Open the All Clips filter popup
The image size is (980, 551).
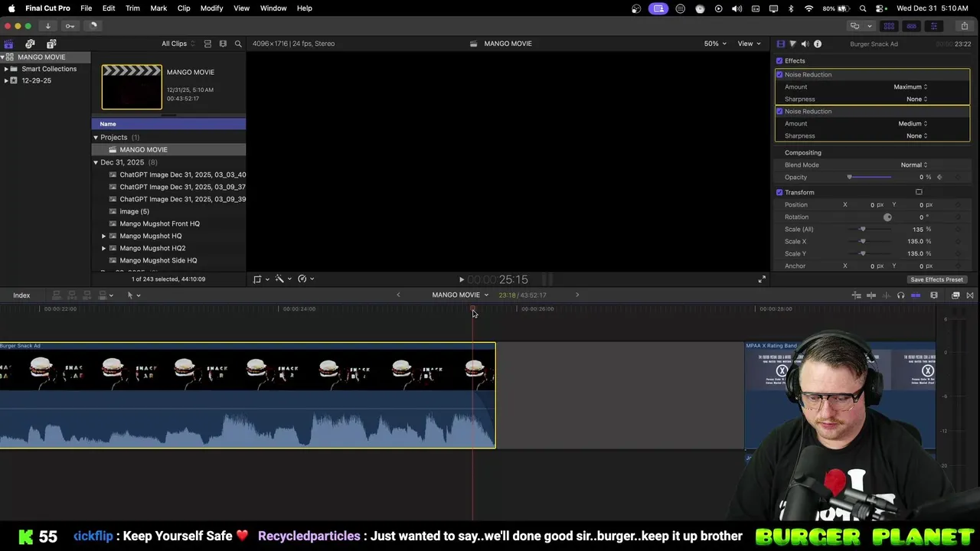[178, 44]
